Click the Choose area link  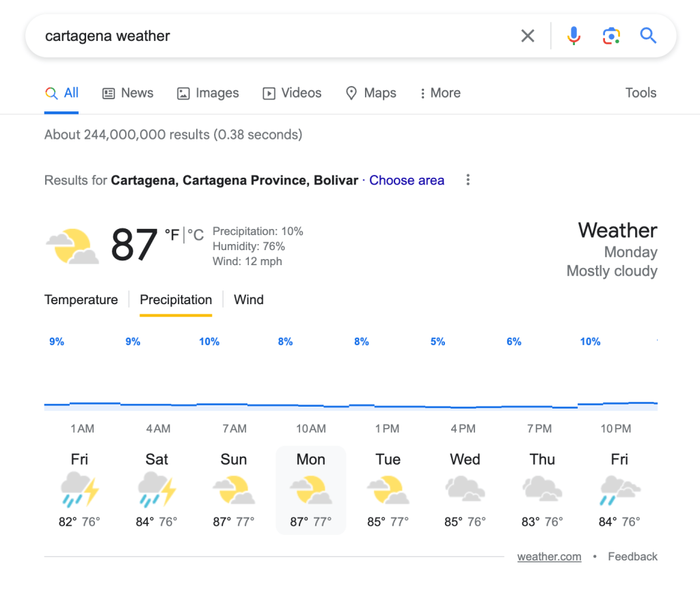point(407,180)
